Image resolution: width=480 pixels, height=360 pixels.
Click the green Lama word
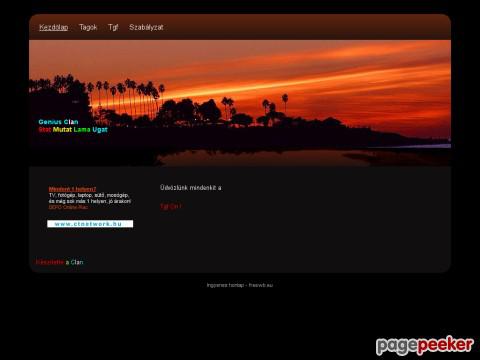[82, 130]
